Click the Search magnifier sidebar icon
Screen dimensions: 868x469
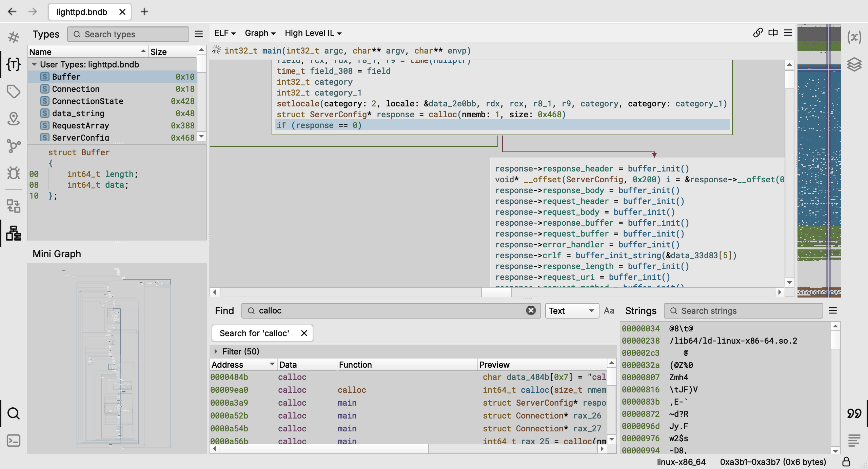point(14,413)
